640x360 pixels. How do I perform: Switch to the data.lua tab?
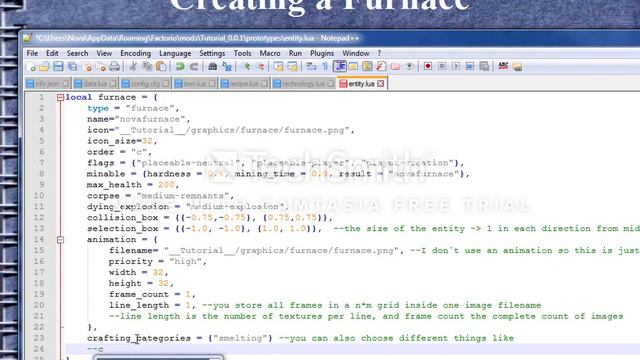(x=96, y=84)
